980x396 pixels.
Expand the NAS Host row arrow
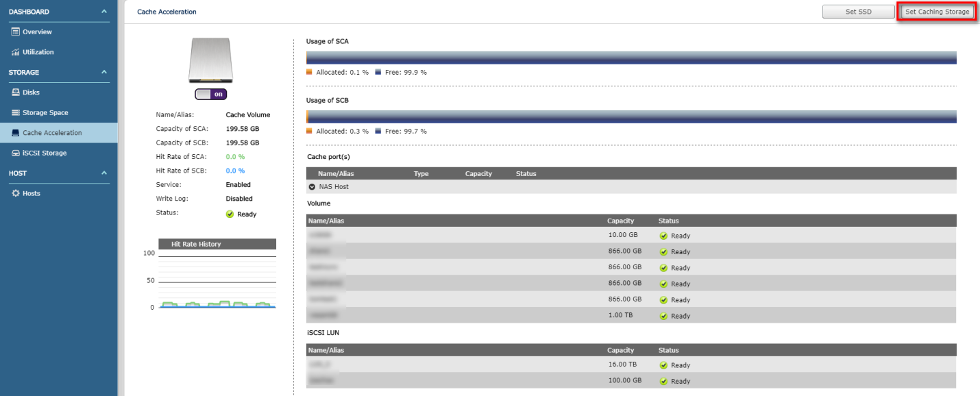pyautogui.click(x=313, y=187)
